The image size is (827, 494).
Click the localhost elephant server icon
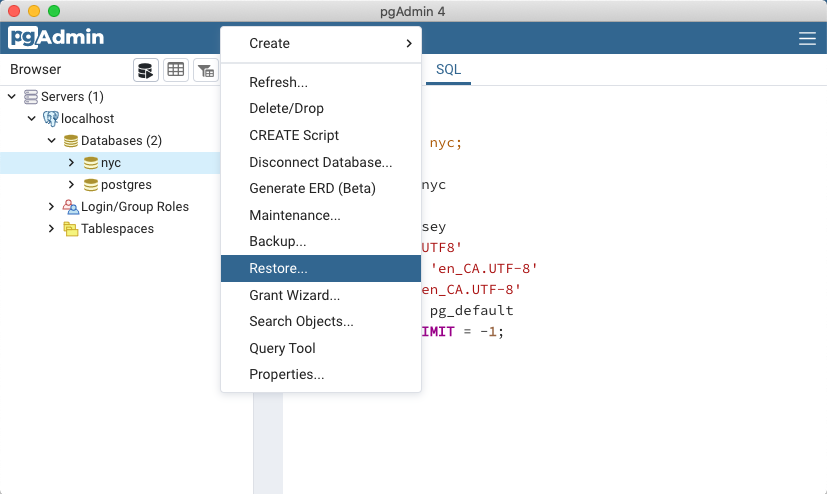coord(50,119)
